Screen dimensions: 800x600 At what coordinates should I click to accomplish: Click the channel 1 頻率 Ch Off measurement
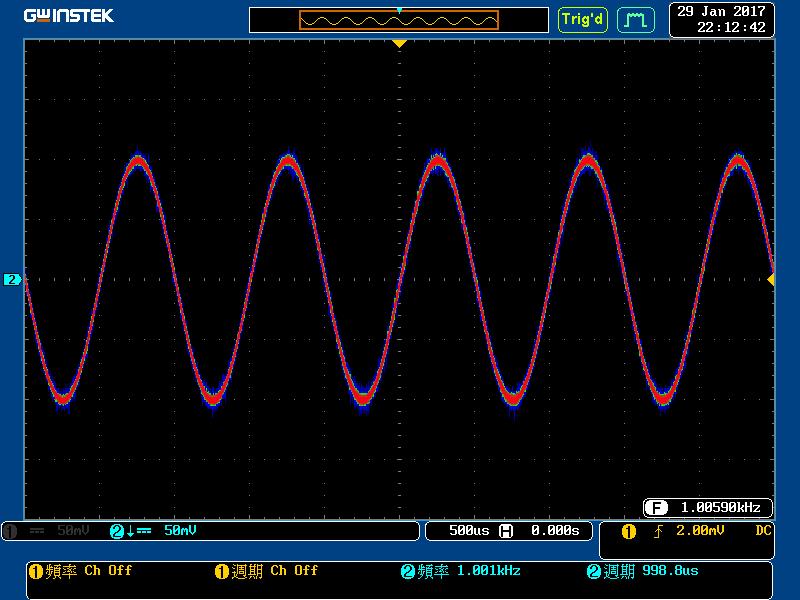81,571
